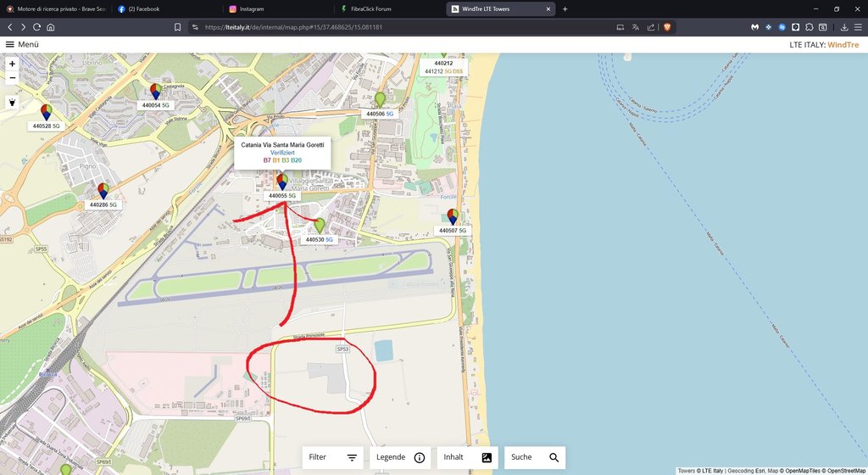Select tower marker 440055 5G
868x475 pixels.
tap(282, 182)
